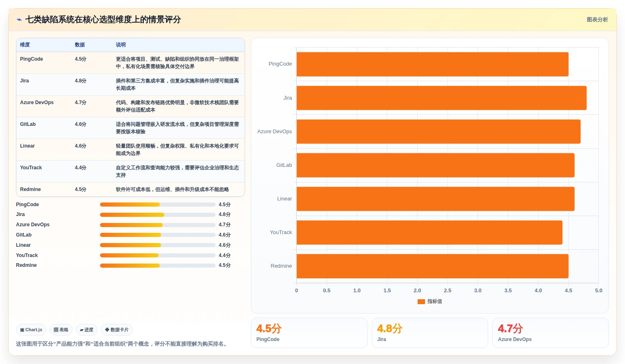Click the 图表分析 label in header
Screen dimensions: 625x364
597,20
